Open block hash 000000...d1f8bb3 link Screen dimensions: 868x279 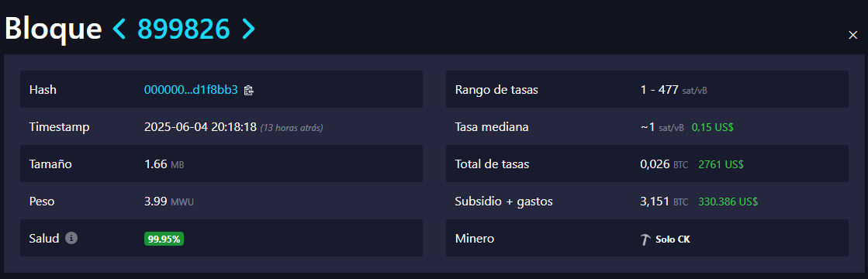[191, 90]
